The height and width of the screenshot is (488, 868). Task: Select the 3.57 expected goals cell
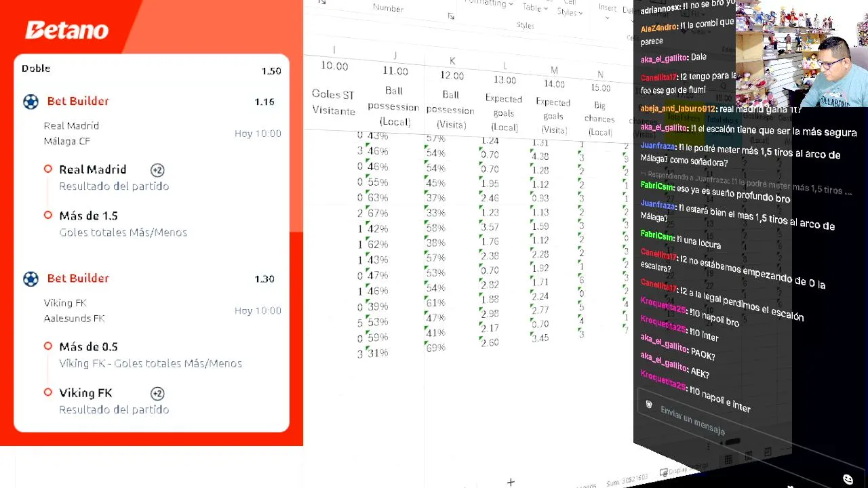[490, 227]
